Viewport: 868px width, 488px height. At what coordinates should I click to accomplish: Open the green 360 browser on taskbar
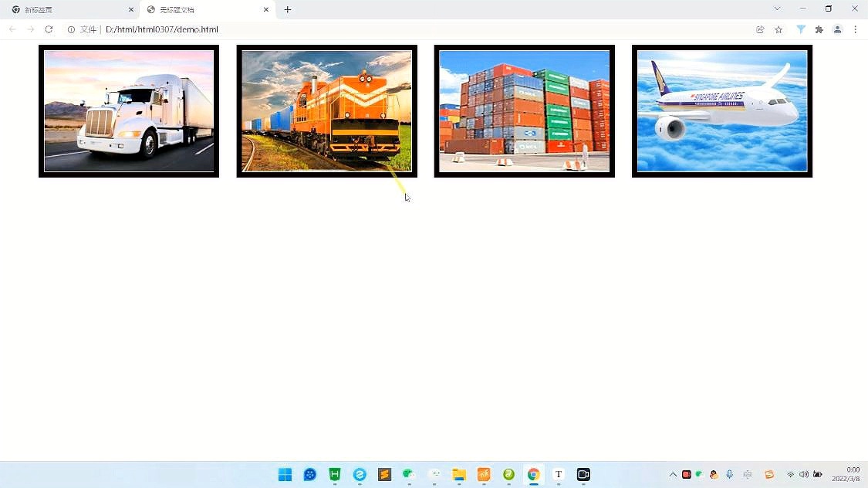[x=508, y=475]
